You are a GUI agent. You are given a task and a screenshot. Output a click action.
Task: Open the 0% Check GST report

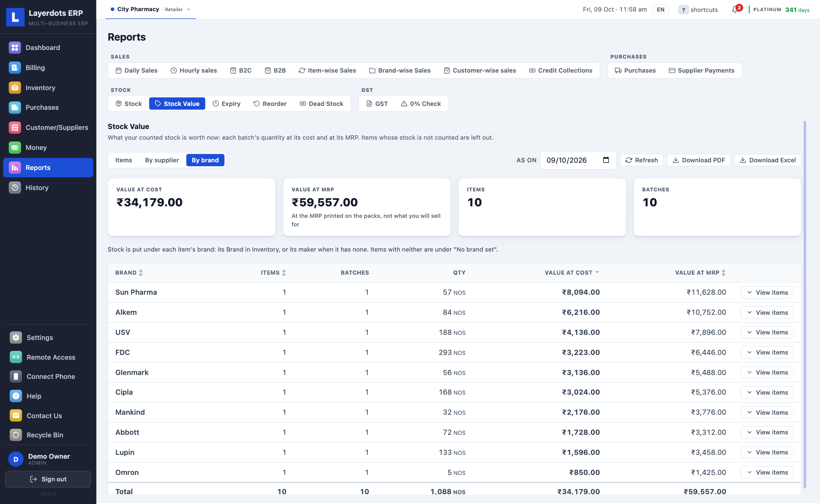421,104
